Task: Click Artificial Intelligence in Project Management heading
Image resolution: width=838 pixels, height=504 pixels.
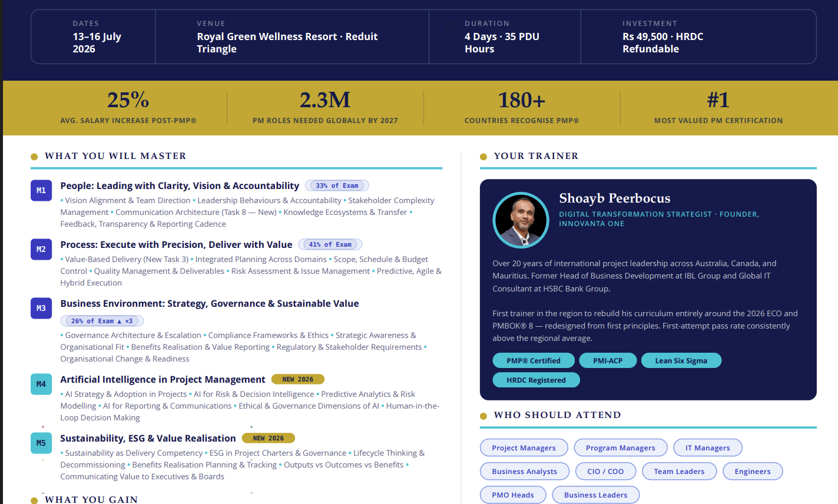Action: (x=163, y=379)
